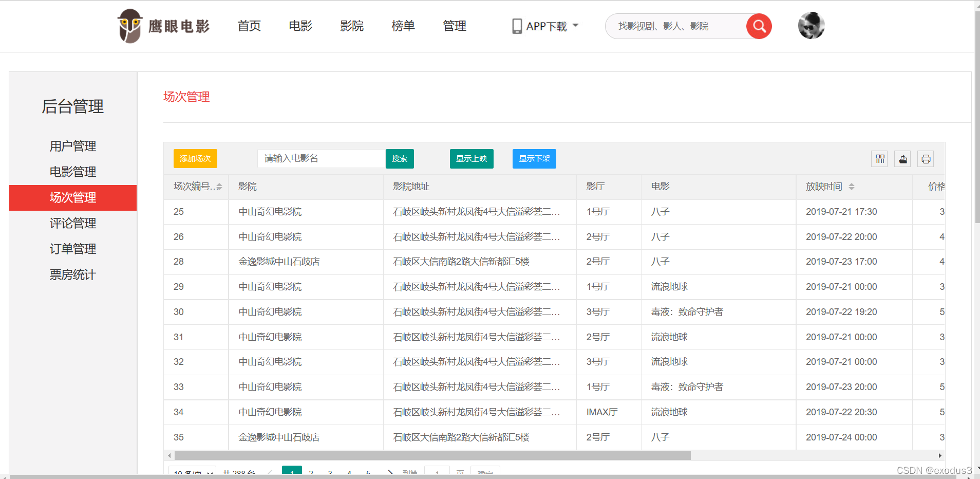
Task: Select 订单管理 in the sidebar
Action: (x=73, y=249)
